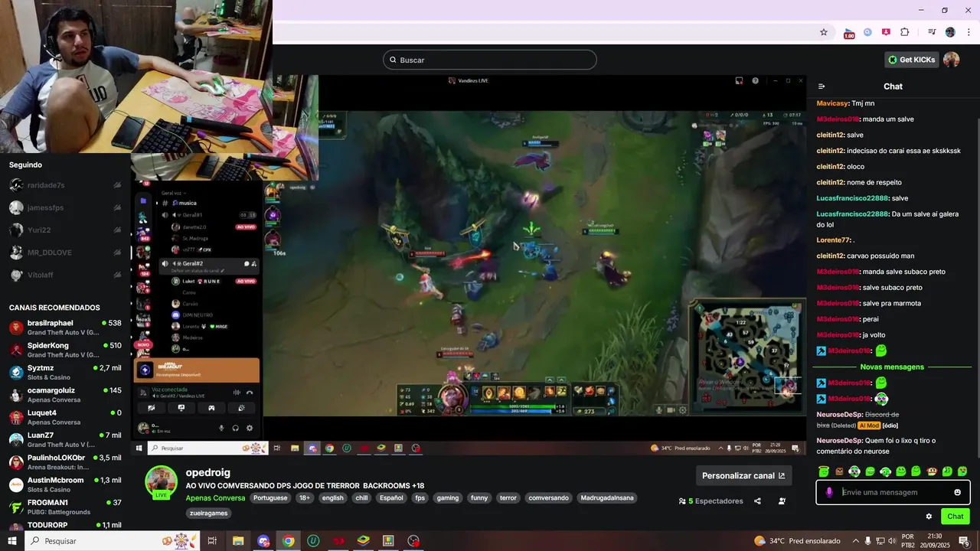The height and width of the screenshot is (551, 980).
Task: Show hidden system tray icons
Action: coord(855,541)
